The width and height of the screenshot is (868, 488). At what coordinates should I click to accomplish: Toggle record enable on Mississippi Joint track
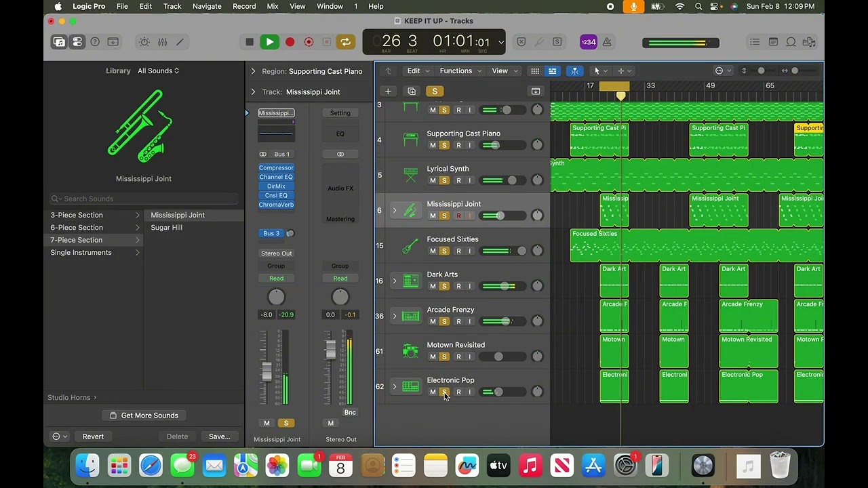click(x=458, y=216)
